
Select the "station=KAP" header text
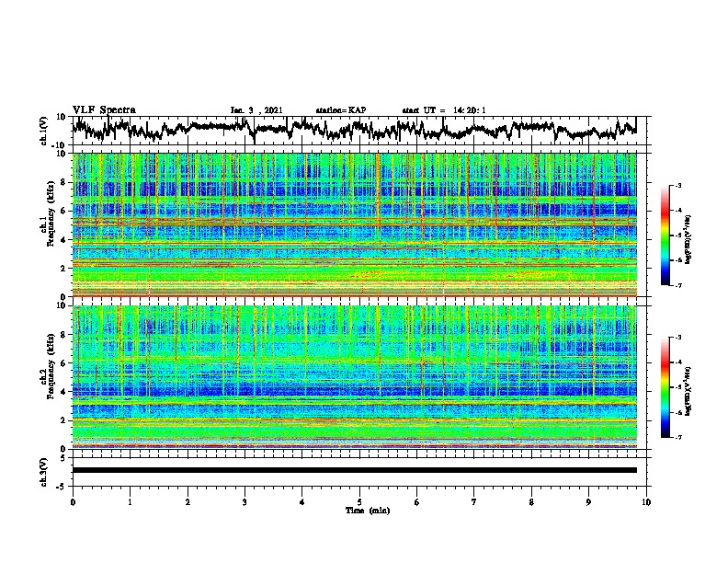[x=341, y=110]
